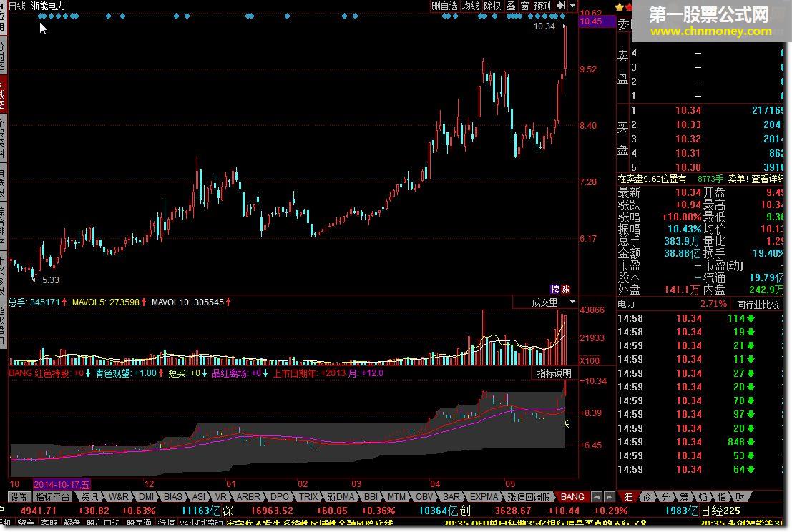Select the 新DMA indicator tab
Viewport: 792px width, 532px height.
pos(341,497)
